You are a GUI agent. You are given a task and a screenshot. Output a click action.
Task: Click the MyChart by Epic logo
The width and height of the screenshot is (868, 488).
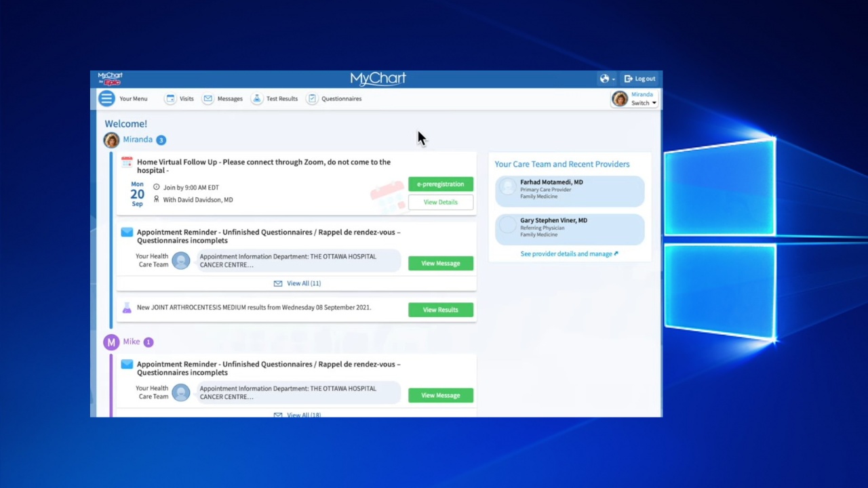pos(110,79)
